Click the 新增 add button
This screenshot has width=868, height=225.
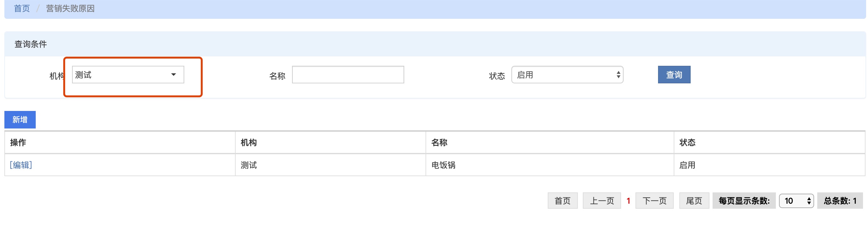pyautogui.click(x=20, y=120)
